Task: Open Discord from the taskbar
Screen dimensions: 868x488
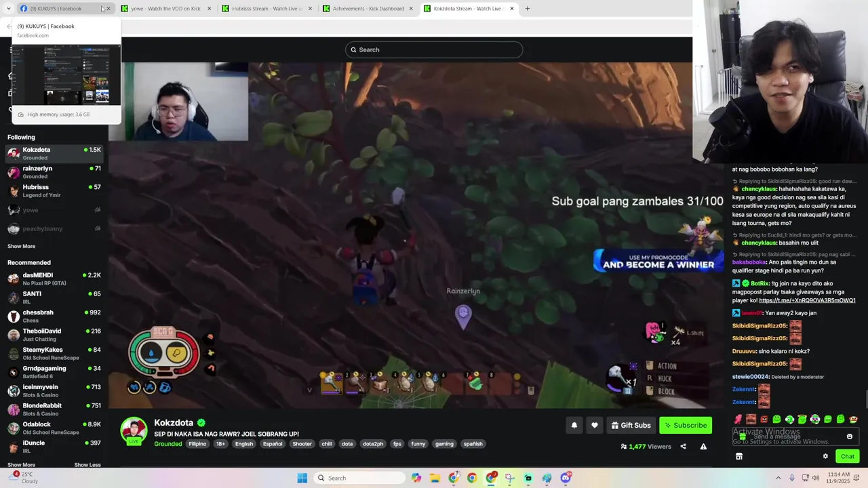Action: [566, 478]
